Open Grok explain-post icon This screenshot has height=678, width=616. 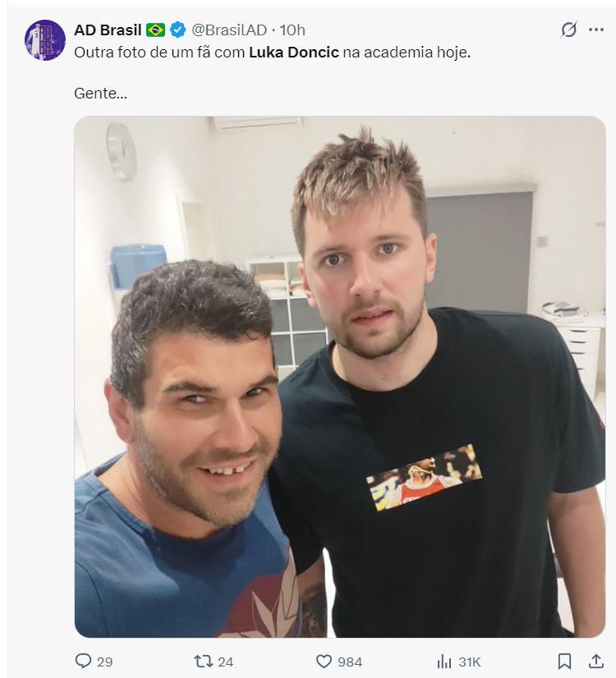(x=568, y=30)
